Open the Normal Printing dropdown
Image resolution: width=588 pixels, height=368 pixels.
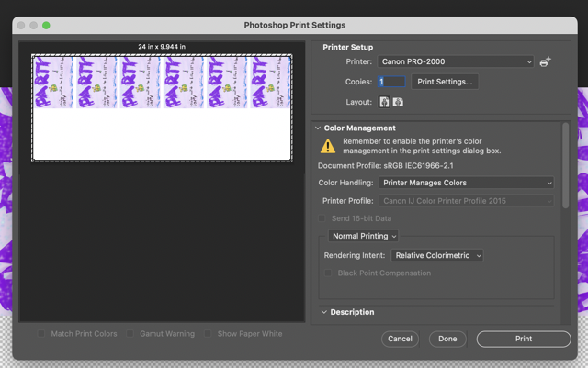click(365, 236)
